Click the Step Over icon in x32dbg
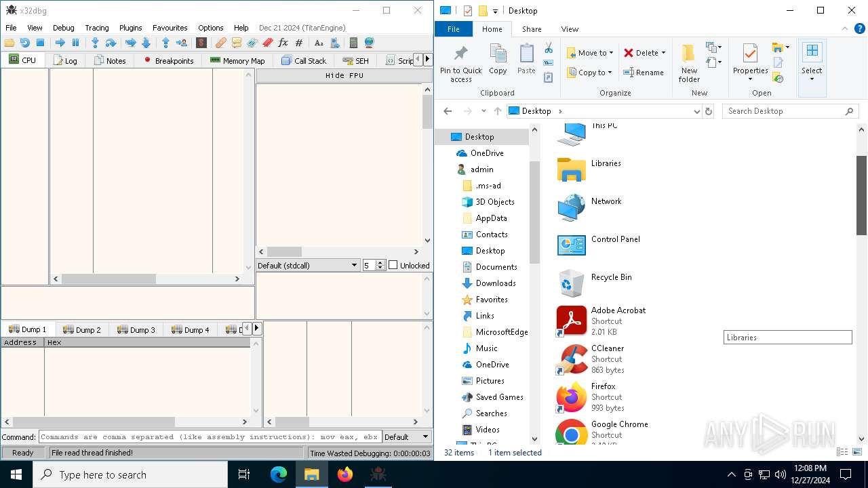The image size is (868, 488). point(111,43)
